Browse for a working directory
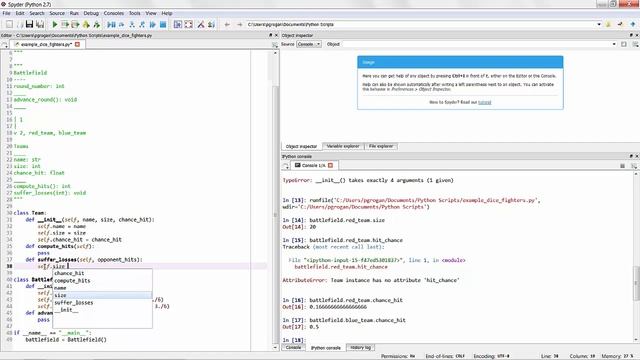640x360 pixels. click(608, 24)
